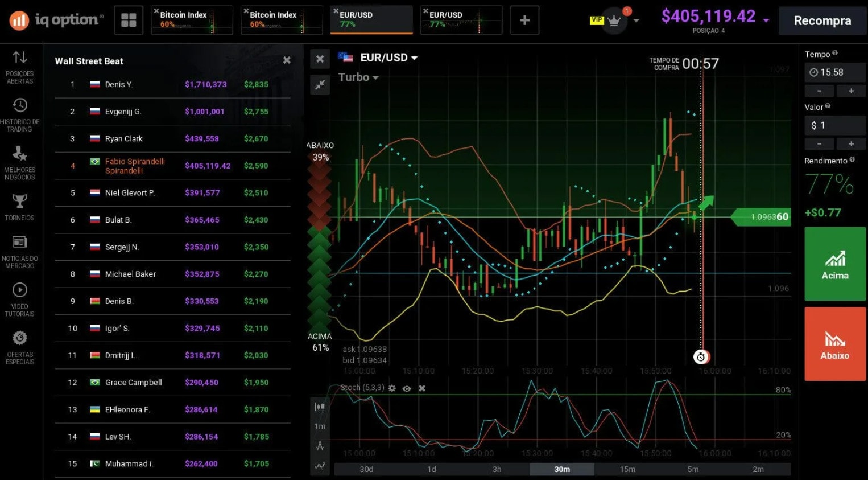
Task: Select the 15m timeframe tab
Action: (x=627, y=469)
